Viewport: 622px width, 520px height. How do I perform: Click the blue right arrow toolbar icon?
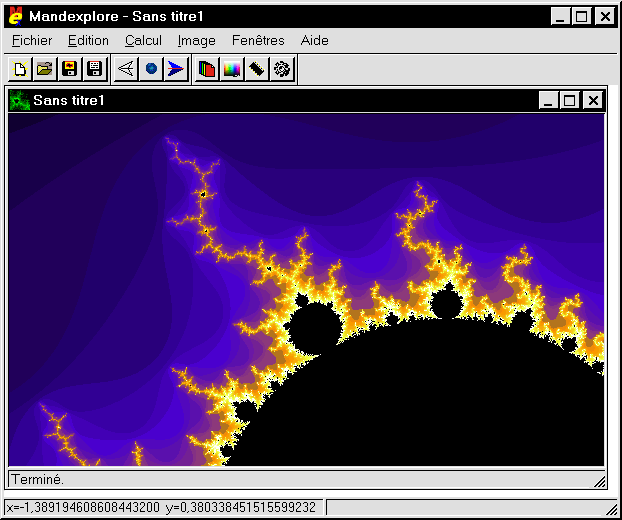pos(176,69)
